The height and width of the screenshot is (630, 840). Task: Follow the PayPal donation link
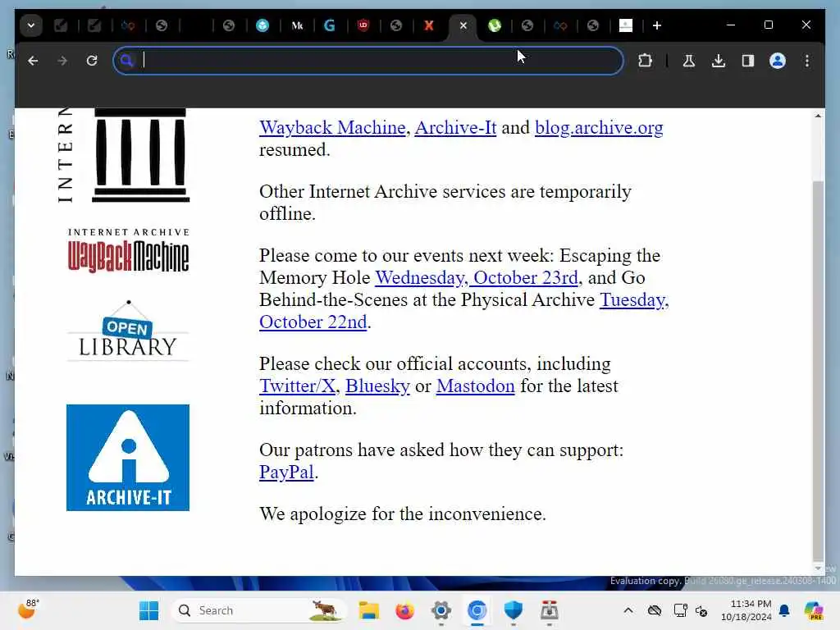coord(286,472)
